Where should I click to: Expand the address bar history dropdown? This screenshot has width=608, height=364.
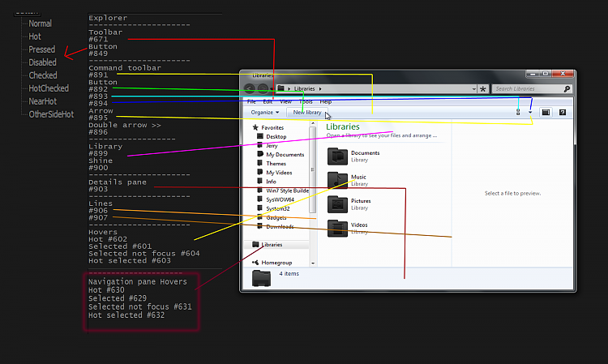tap(474, 89)
